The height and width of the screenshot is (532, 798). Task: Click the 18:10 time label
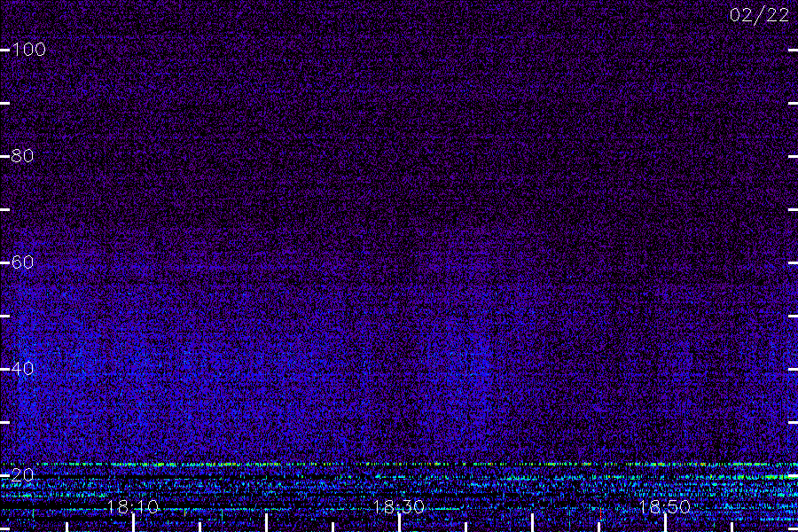click(x=133, y=507)
